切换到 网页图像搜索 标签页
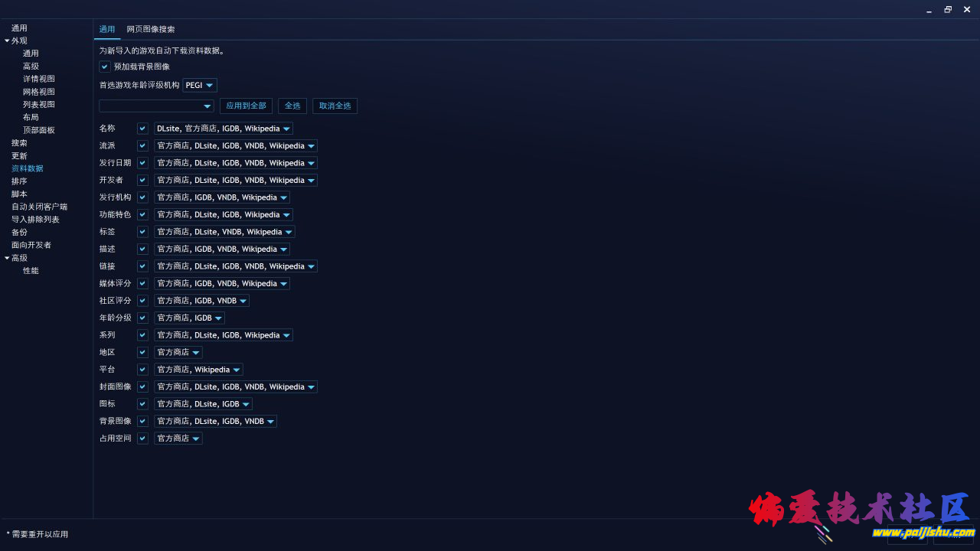The width and height of the screenshot is (980, 551). (x=150, y=29)
